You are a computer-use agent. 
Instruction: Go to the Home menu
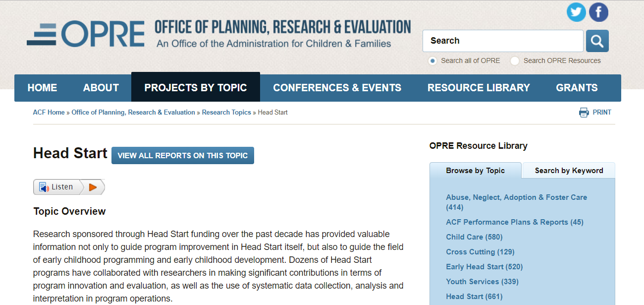point(42,88)
